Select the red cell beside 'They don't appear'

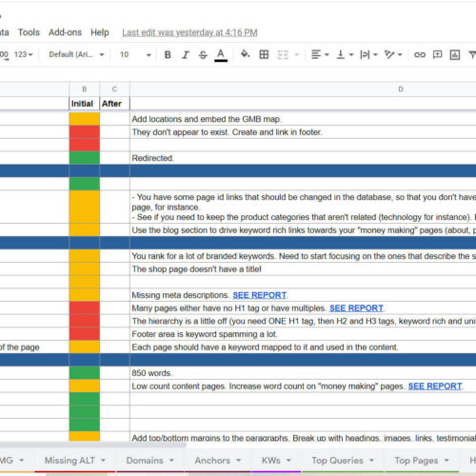(x=84, y=132)
